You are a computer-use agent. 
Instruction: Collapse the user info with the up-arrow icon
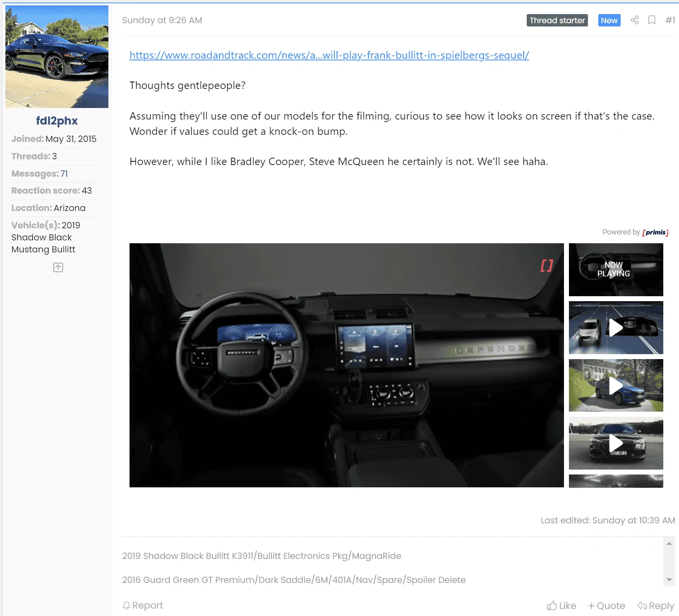(58, 268)
